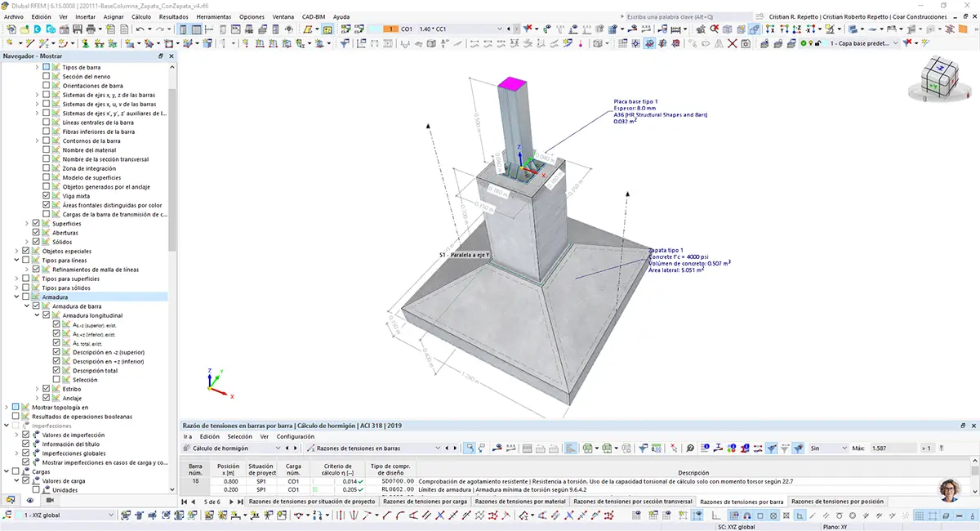Toggle the Nombre del material checkbox

point(46,149)
